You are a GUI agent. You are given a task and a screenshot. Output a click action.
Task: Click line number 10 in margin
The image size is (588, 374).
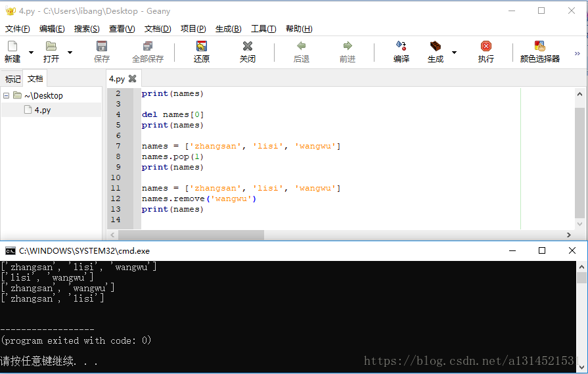coord(116,177)
